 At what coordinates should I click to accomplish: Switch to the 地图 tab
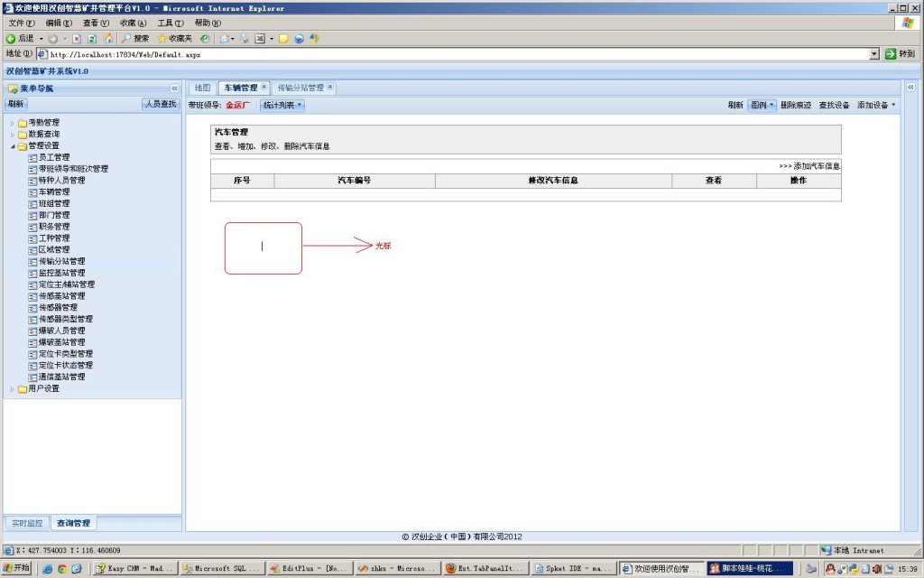(202, 88)
